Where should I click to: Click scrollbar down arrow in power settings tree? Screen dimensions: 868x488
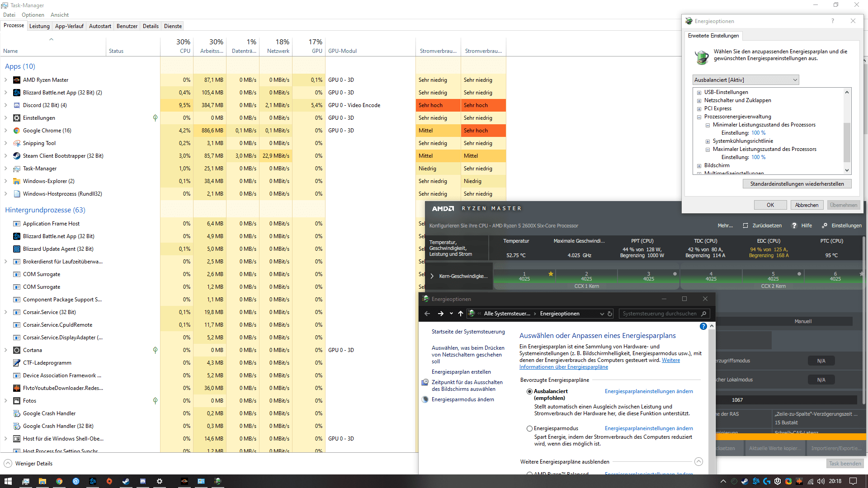point(847,170)
